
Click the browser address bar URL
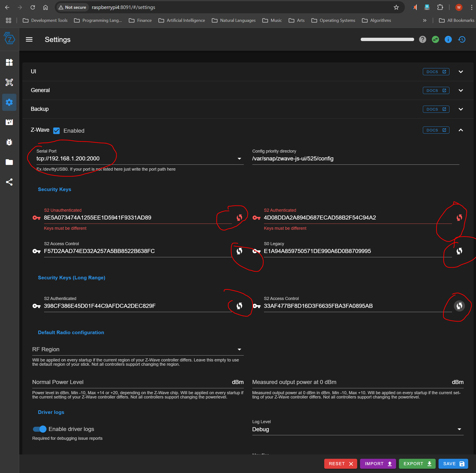click(x=123, y=7)
